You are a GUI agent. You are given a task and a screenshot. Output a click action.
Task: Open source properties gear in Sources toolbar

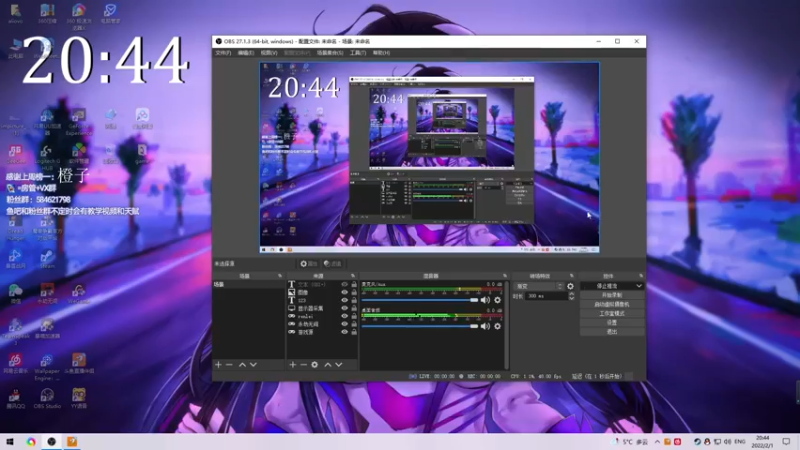(x=315, y=365)
